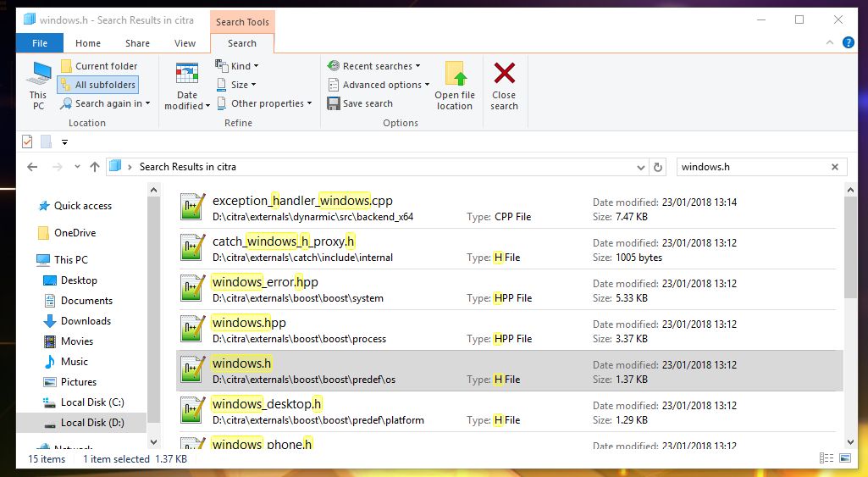Click the title bar folder icon
Screen dimensions: 868x477
click(30, 20)
